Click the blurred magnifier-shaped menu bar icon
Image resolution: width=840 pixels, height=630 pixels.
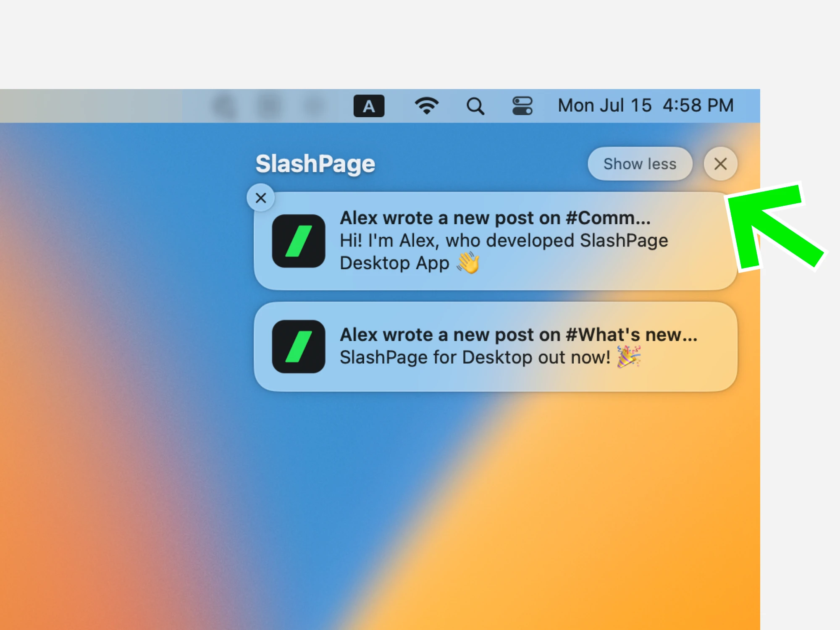click(x=224, y=106)
